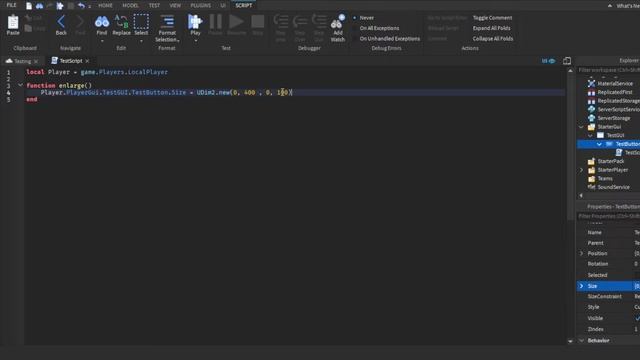640x360 pixels.
Task: Select StarterPack in Explorer
Action: [611, 161]
